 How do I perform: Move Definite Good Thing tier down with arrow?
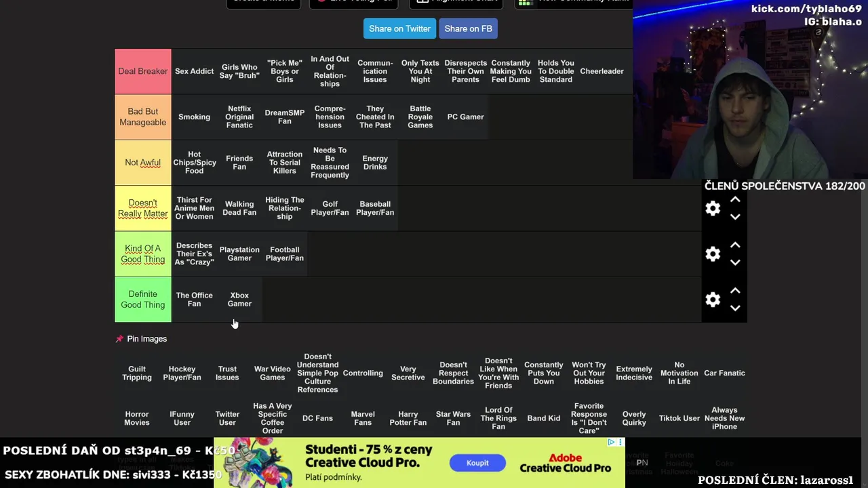click(735, 308)
